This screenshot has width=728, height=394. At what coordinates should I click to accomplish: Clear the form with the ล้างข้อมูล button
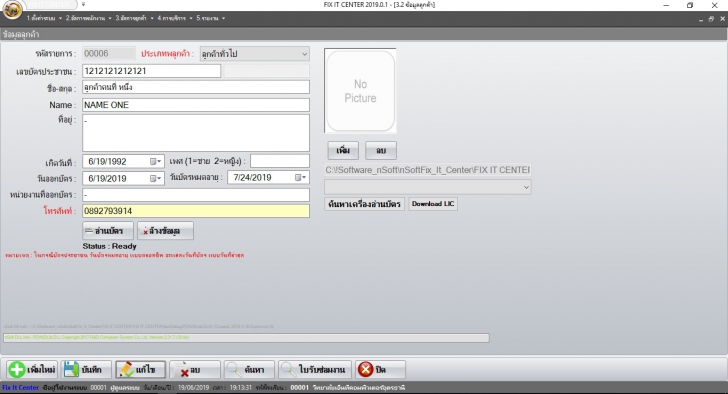click(165, 231)
